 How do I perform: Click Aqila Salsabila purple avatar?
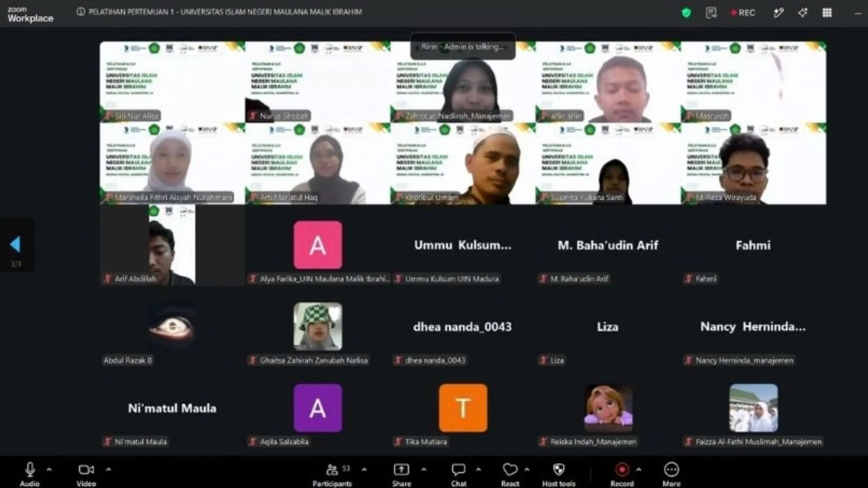[x=318, y=408]
